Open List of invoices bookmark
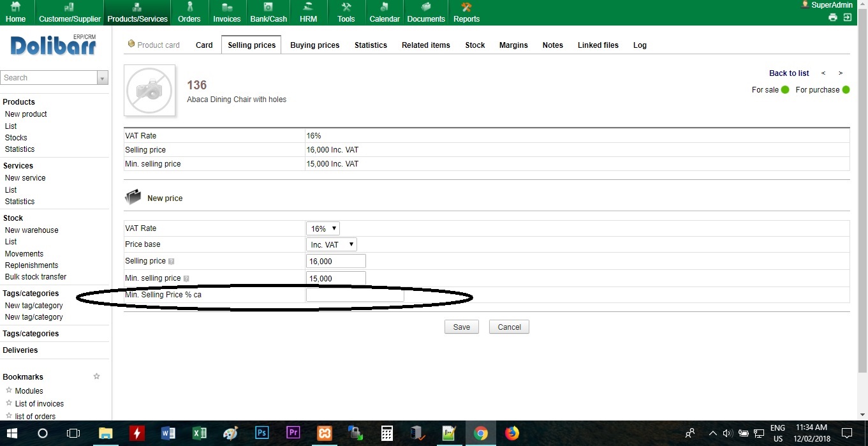 point(40,404)
